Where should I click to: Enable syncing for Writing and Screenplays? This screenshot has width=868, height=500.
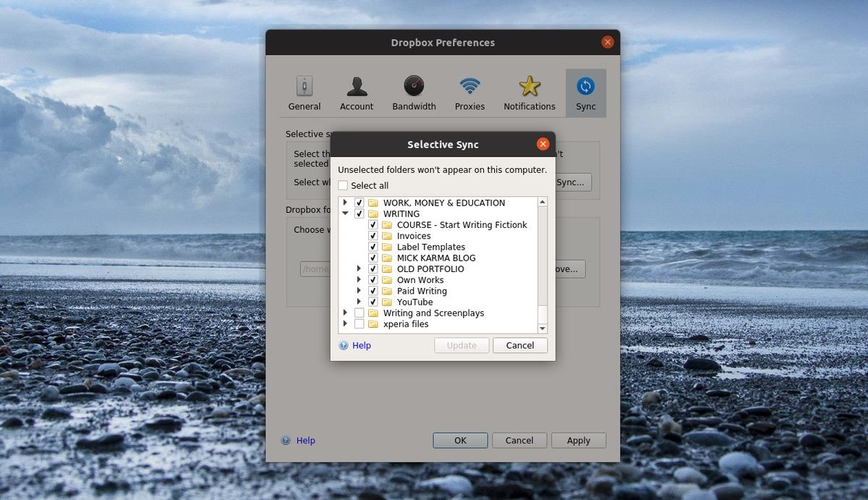359,313
